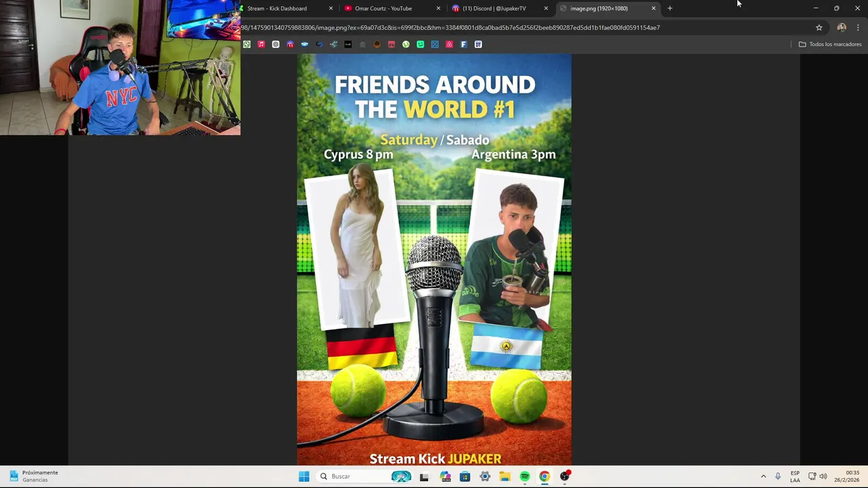This screenshot has width=868, height=488.
Task: Open the teal share-nodes bookmark icon
Action: click(334, 44)
